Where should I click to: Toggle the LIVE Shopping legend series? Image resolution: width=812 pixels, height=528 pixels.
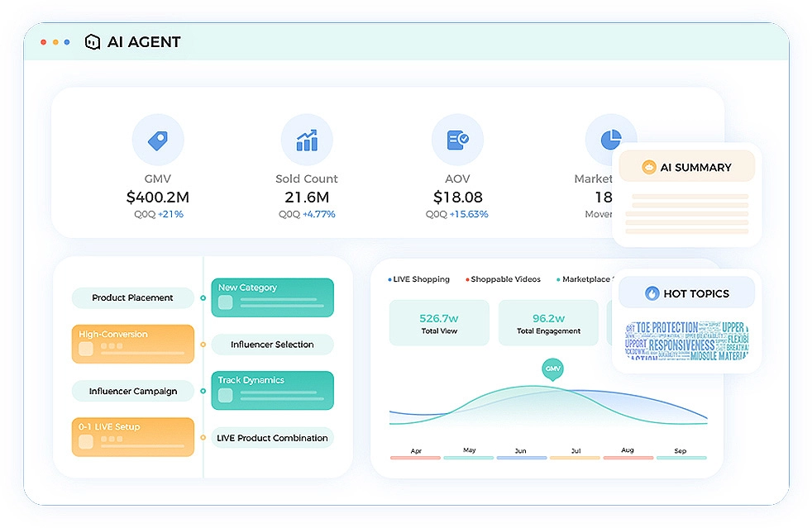[419, 279]
